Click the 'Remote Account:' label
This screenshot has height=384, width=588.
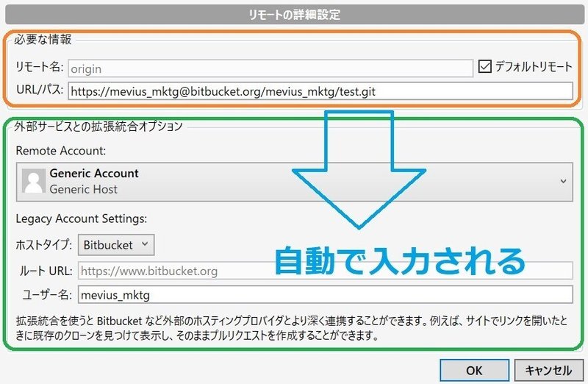61,151
